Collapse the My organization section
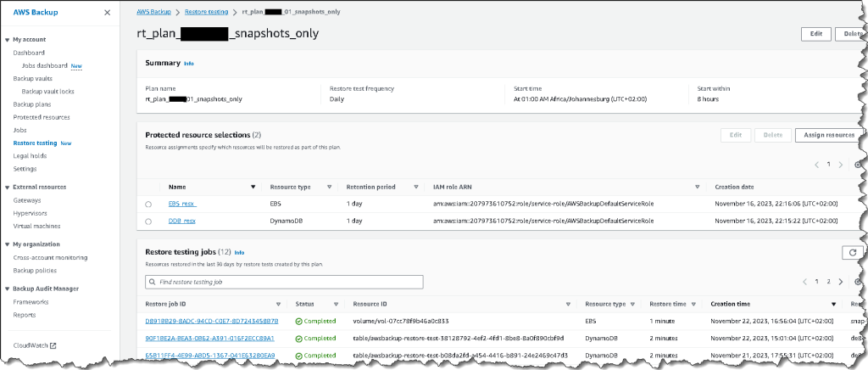The height and width of the screenshot is (370, 868). point(7,244)
